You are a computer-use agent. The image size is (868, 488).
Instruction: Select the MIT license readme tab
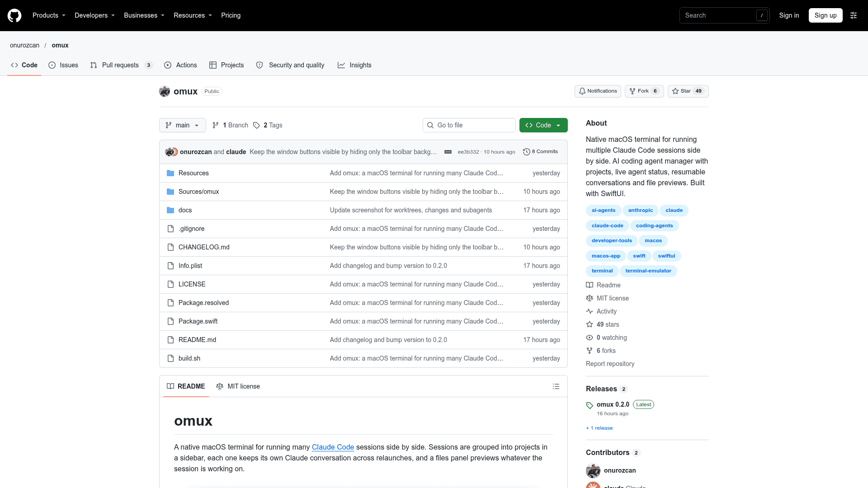click(x=238, y=386)
